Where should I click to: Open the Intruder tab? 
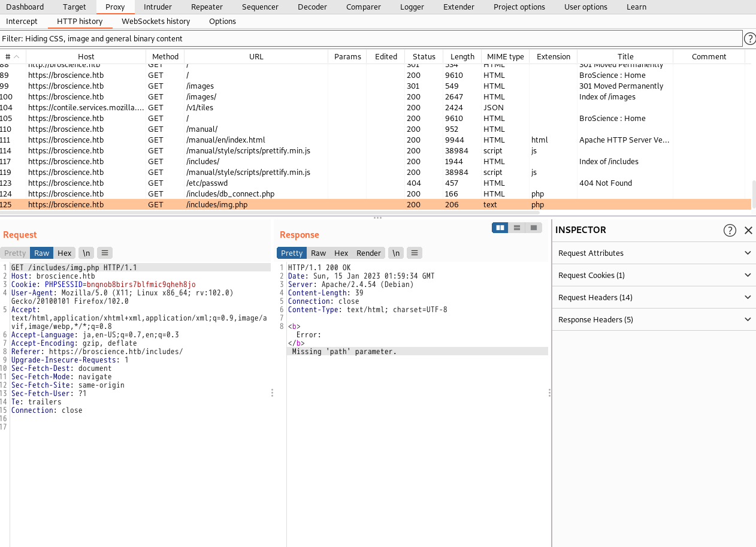pos(158,7)
